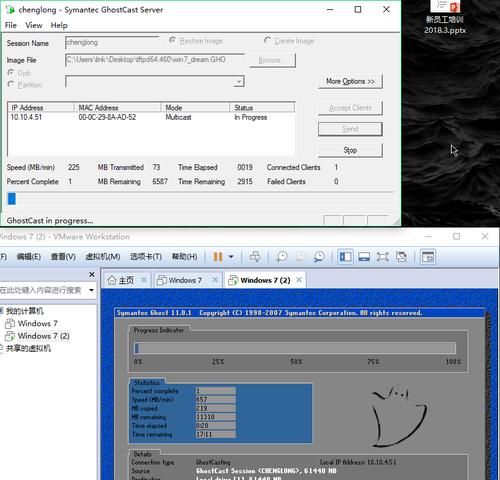Image resolution: width=500 pixels, height=480 pixels.
Task: Click the GhostCast in progress status bar text
Action: [x=50, y=220]
